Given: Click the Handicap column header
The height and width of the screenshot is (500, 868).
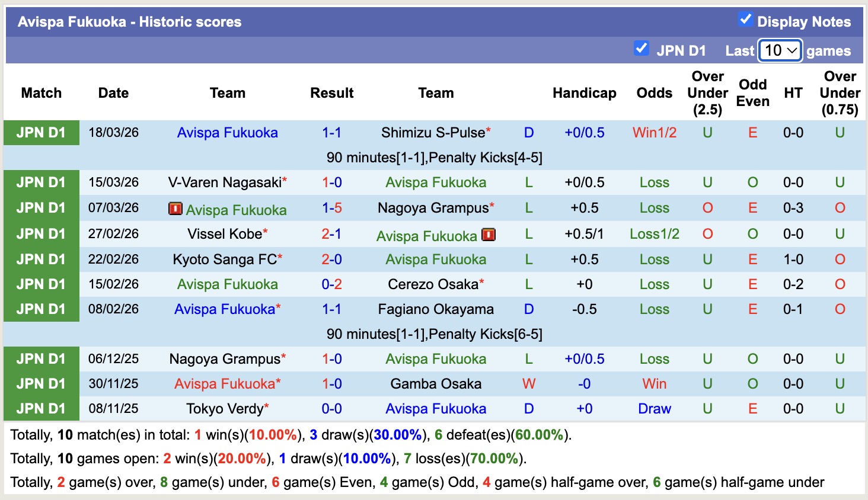Looking at the screenshot, I should 585,93.
